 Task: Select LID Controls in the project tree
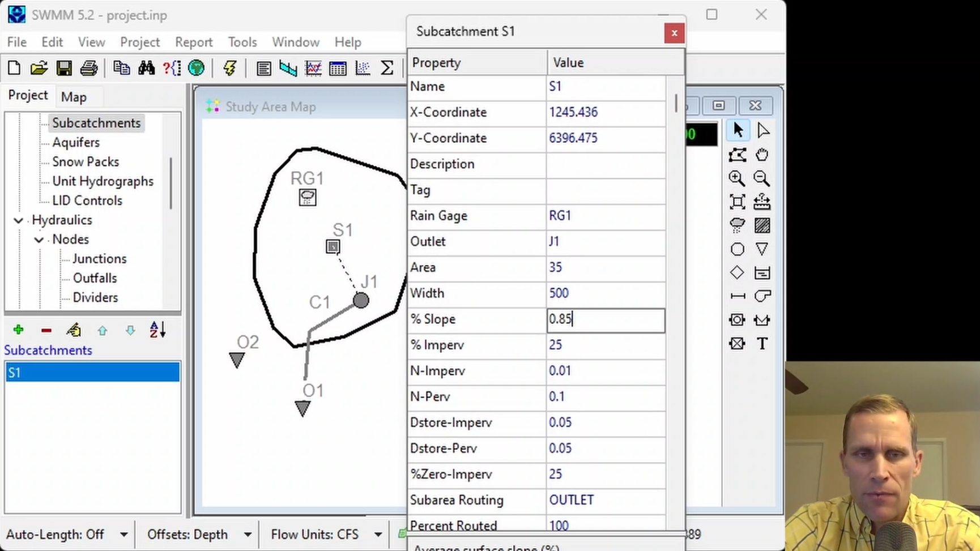[87, 200]
